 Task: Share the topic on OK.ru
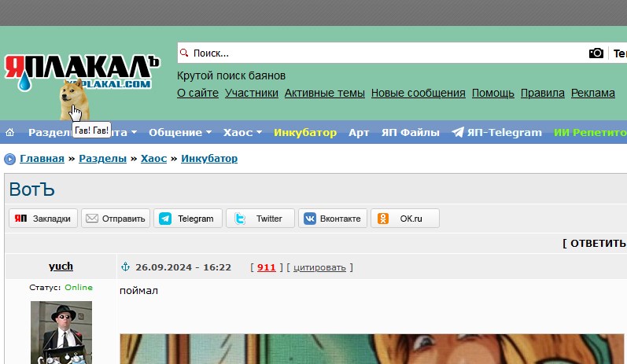[x=405, y=219]
